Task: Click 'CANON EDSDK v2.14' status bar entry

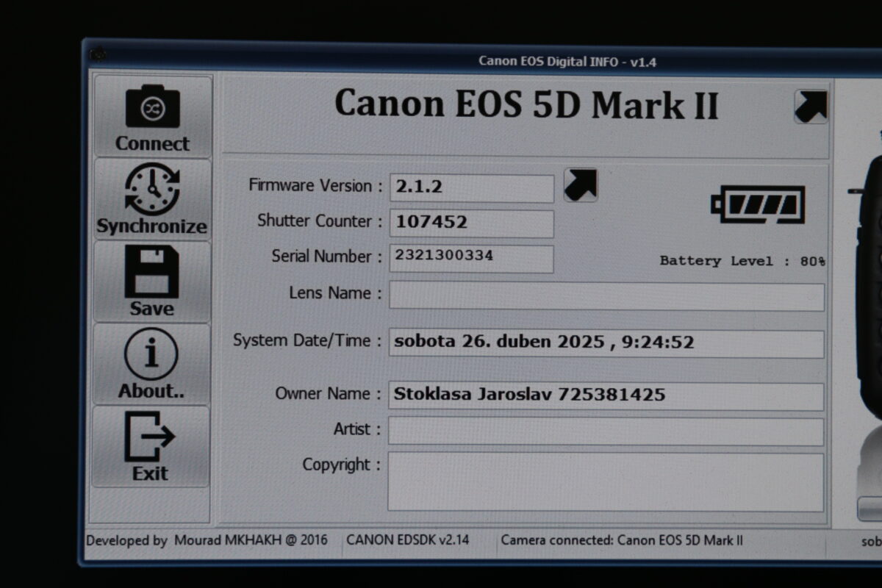Action: 408,540
